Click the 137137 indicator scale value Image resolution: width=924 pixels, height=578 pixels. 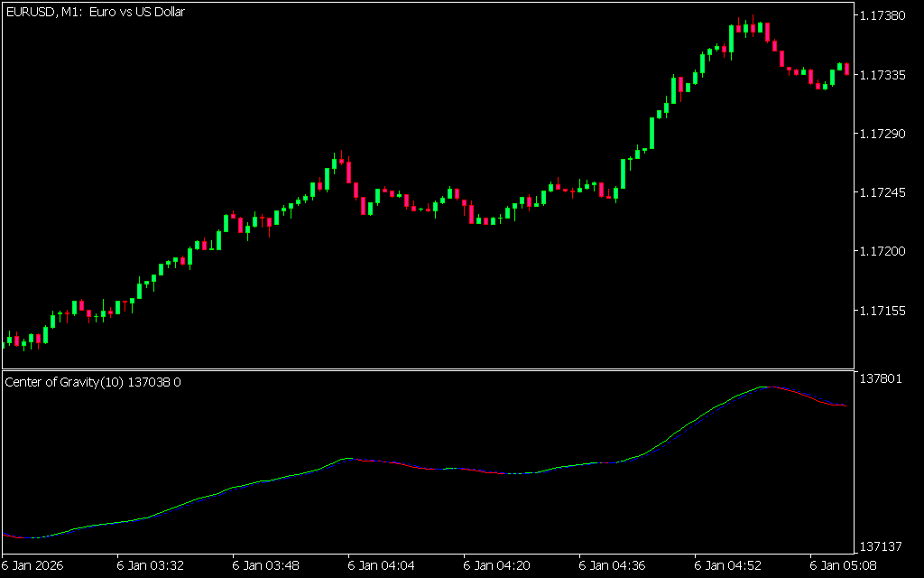(x=880, y=547)
